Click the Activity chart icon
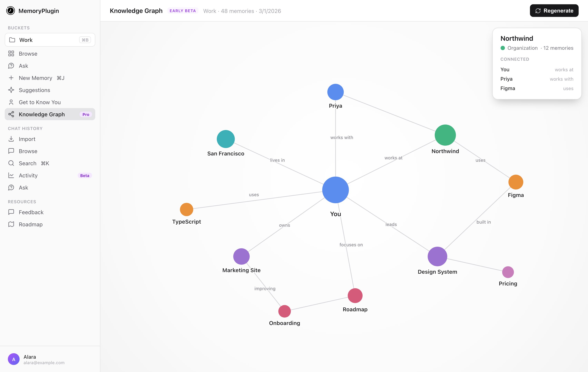Viewport: 588px width, 372px height. click(11, 175)
